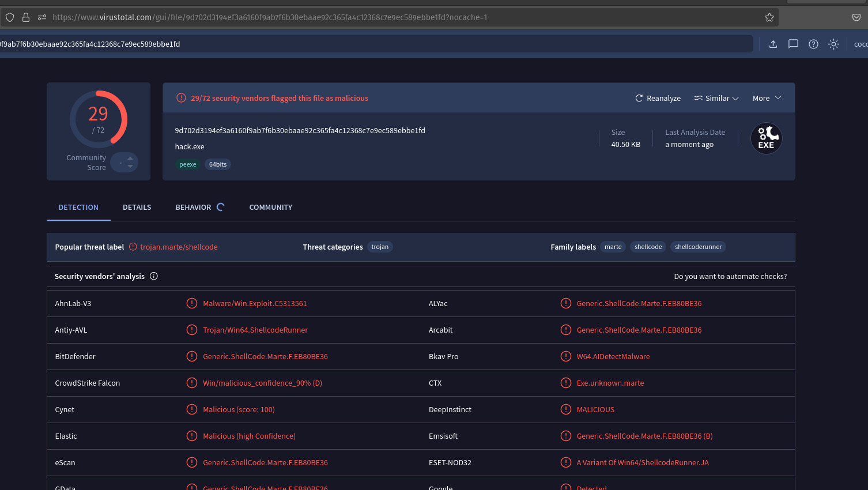This screenshot has height=490, width=868.
Task: Click the Malicious (score: 100) result
Action: [239, 409]
